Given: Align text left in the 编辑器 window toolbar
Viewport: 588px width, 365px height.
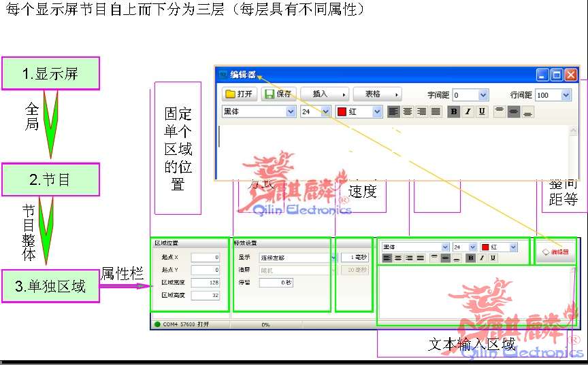Looking at the screenshot, I should (393, 111).
